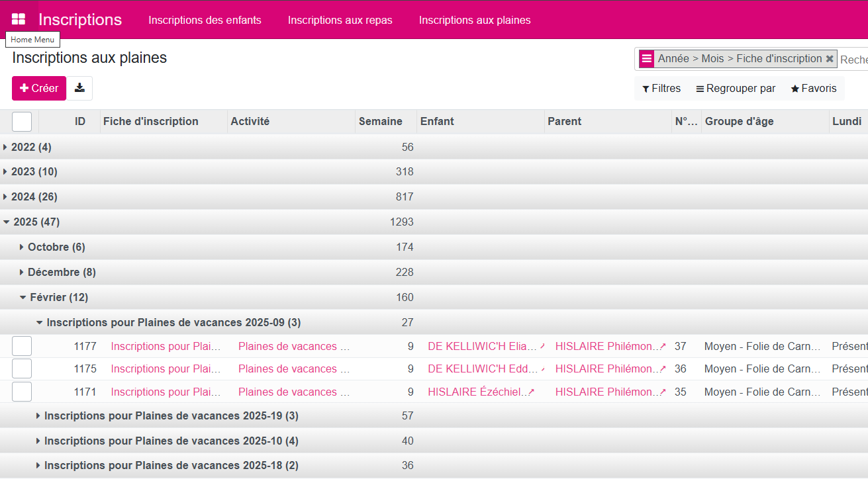Toggle the select-all checkbox in header
868x479 pixels.
pos(22,122)
